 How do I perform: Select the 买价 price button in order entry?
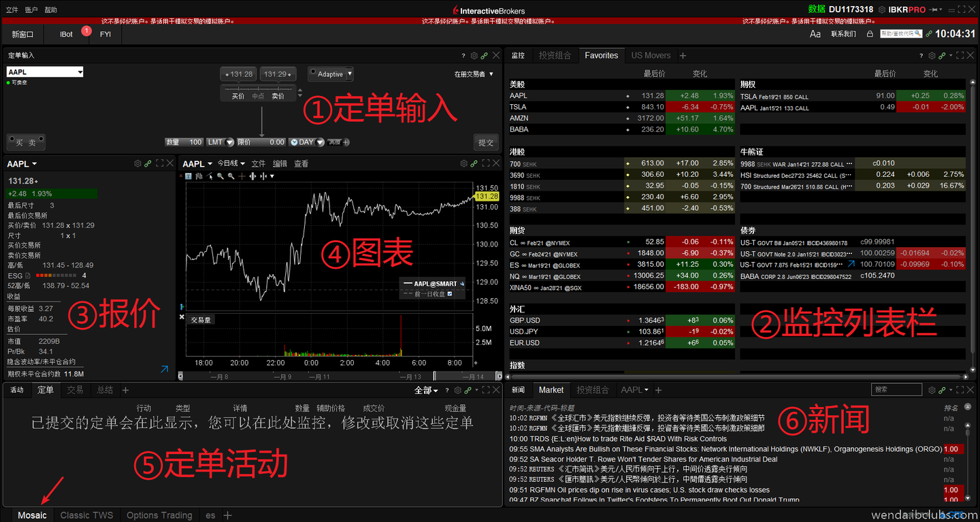(238, 96)
